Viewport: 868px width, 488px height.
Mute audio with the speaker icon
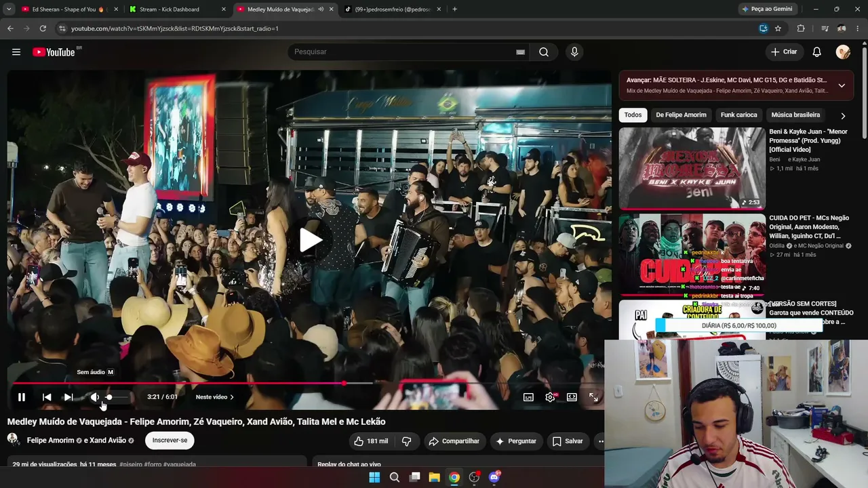[x=95, y=397]
